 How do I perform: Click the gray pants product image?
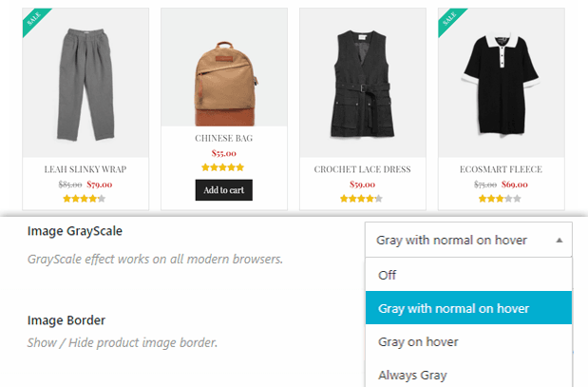coord(85,83)
